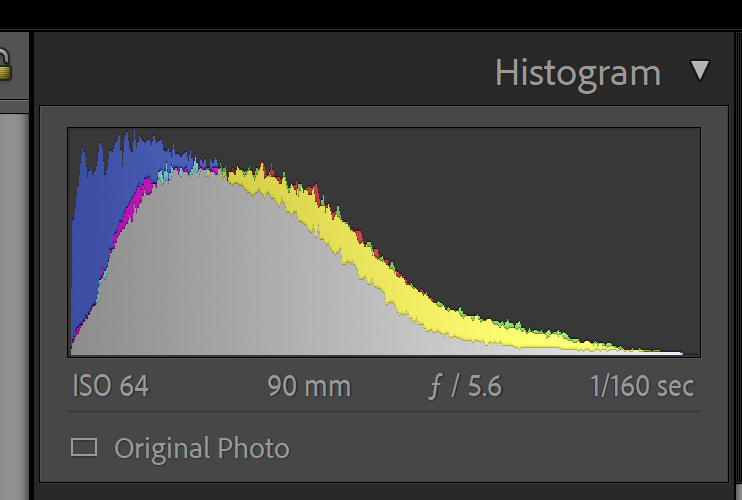
Task: Select the ISO 64 readout
Action: (110, 386)
